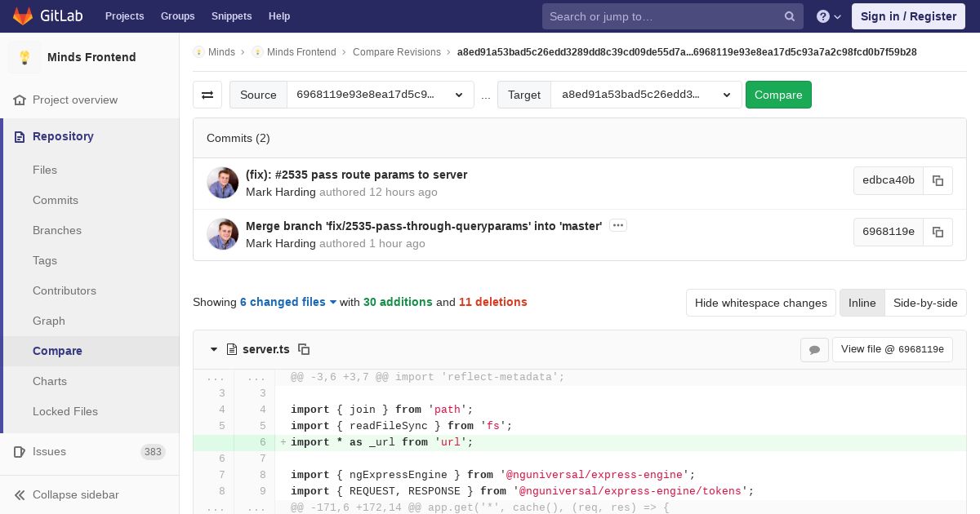Copy commit SHA 6968119e

pos(938,232)
